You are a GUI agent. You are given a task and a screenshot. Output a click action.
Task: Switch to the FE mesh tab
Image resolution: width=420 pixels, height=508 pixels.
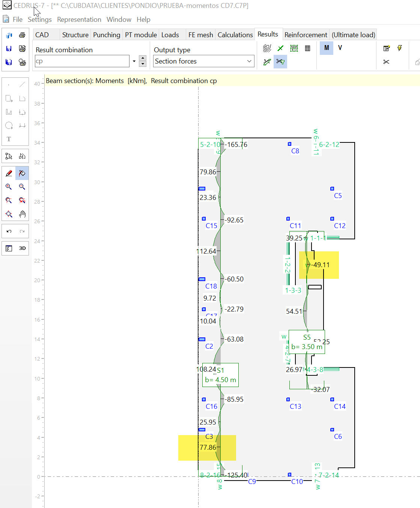(x=200, y=35)
